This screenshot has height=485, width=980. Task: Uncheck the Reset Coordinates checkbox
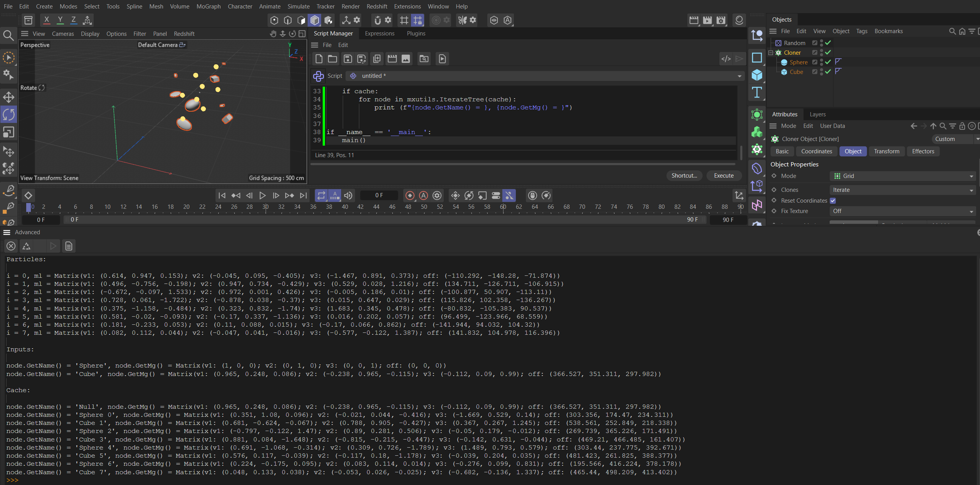pyautogui.click(x=833, y=201)
